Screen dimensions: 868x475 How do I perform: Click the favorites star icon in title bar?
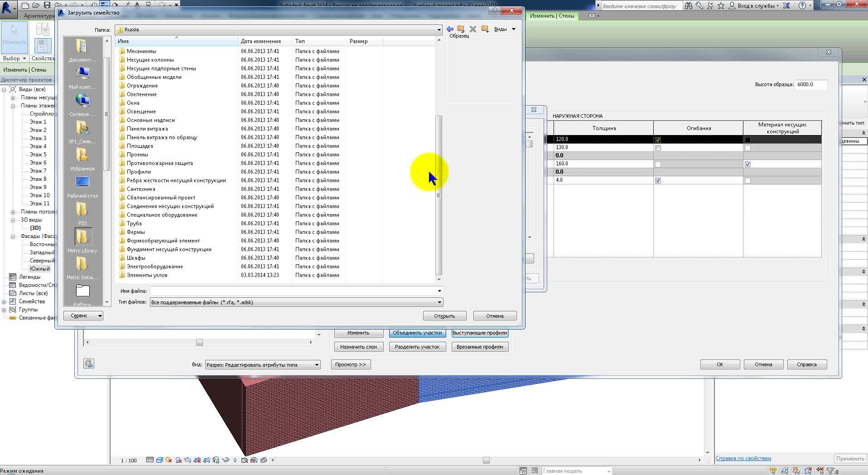(721, 6)
